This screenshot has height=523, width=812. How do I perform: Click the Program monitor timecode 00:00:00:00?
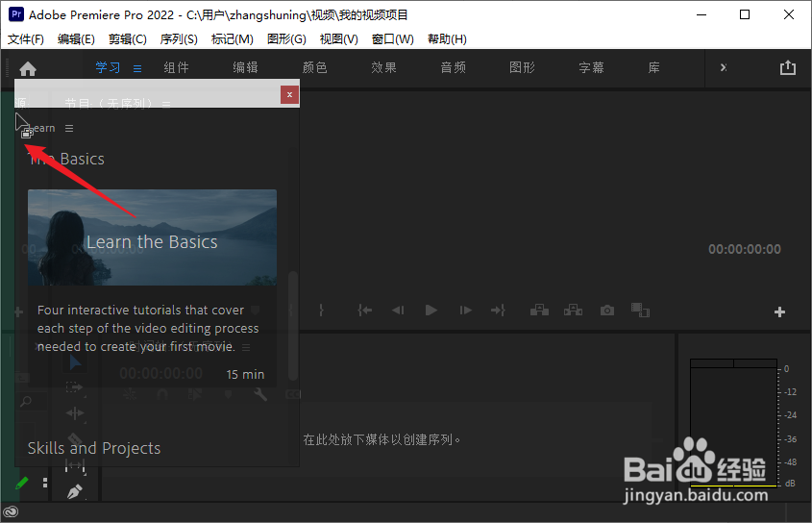coord(744,249)
